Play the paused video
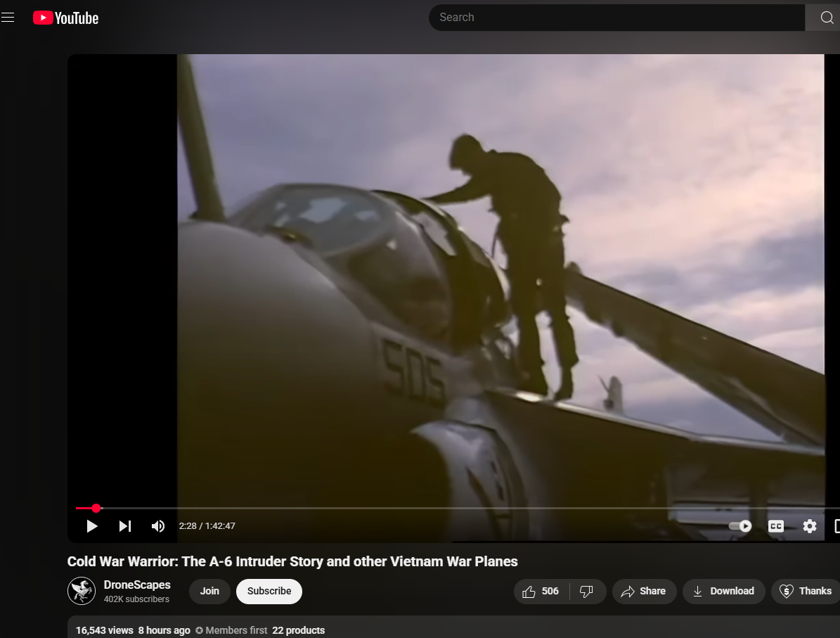 tap(91, 526)
